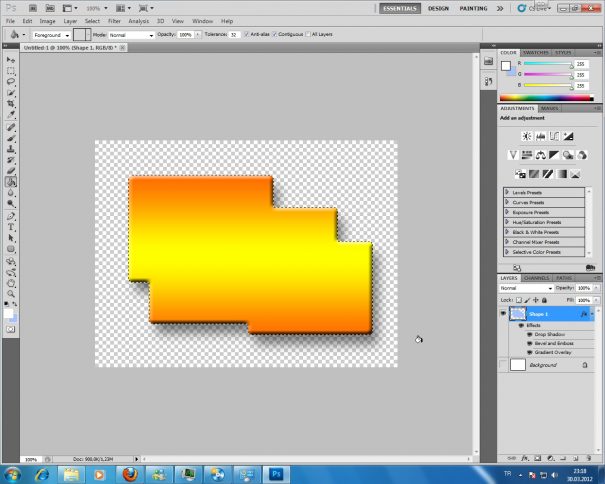Select the Horizontal Type tool

[x=11, y=227]
